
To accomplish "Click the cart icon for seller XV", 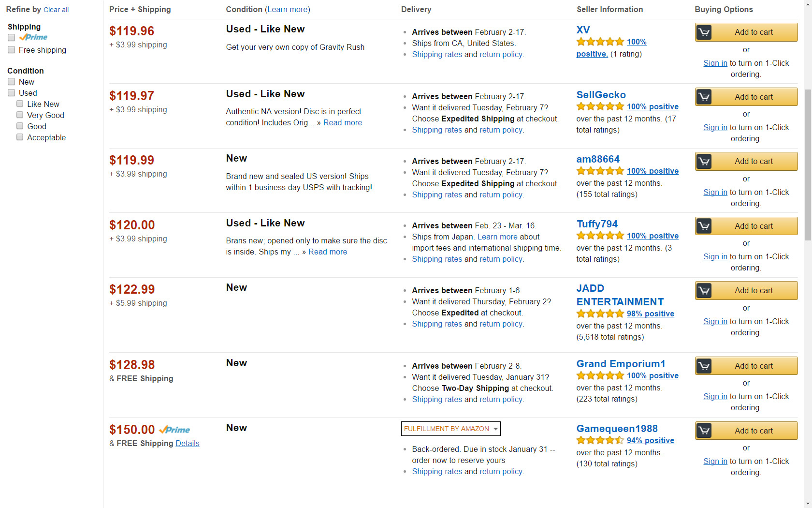I will coord(704,32).
